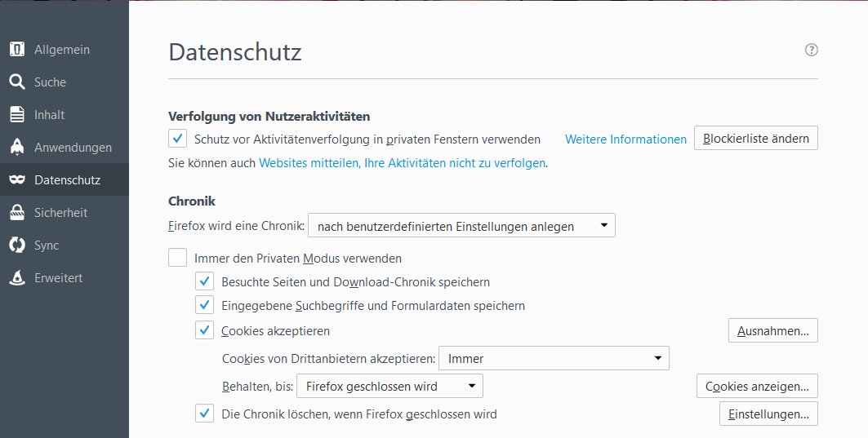Click the Suche magnifying glass icon

16,82
